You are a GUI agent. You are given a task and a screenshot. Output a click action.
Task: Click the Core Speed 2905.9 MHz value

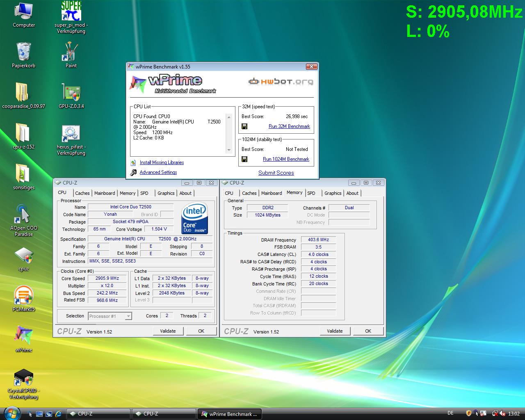[107, 278]
